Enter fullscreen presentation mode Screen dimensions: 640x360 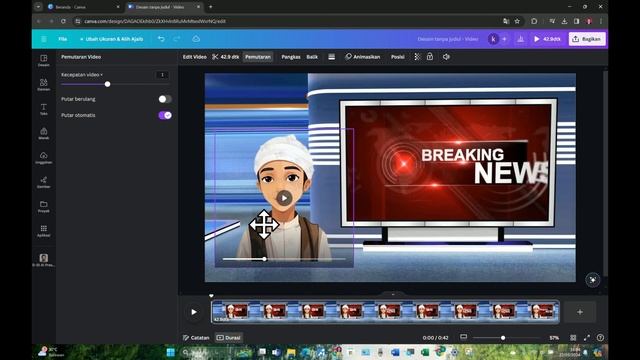point(587,338)
